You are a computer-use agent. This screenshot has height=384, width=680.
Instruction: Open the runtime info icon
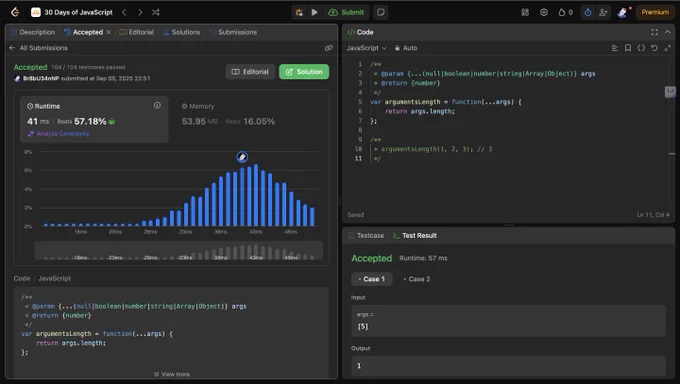coord(157,105)
